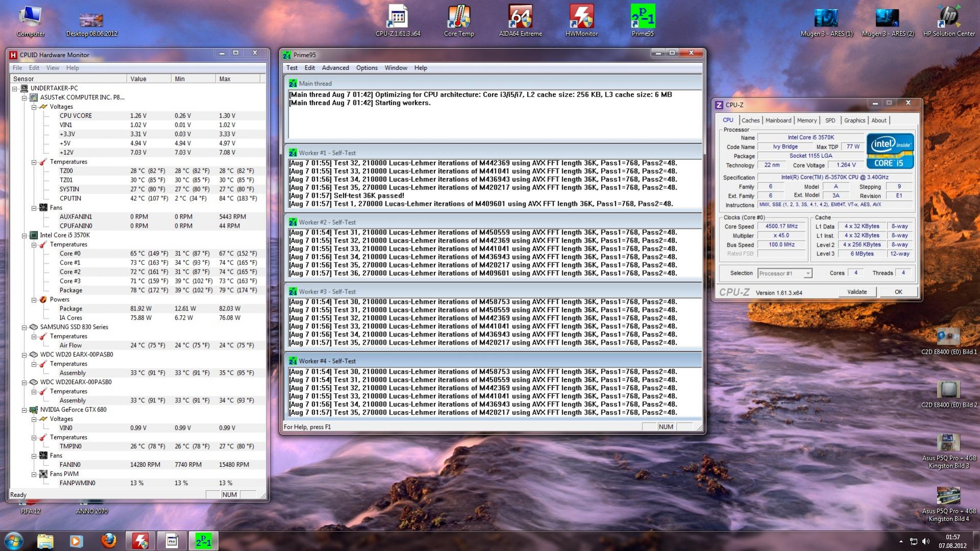The width and height of the screenshot is (980, 551).
Task: Switch to CPU-Z via taskbar button
Action: click(172, 541)
